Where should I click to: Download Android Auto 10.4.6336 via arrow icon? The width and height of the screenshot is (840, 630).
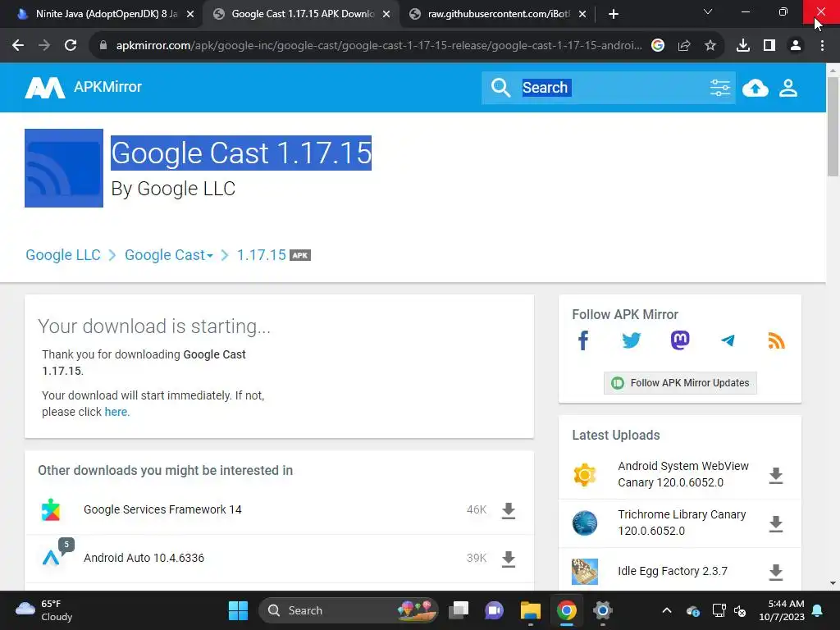tap(509, 559)
